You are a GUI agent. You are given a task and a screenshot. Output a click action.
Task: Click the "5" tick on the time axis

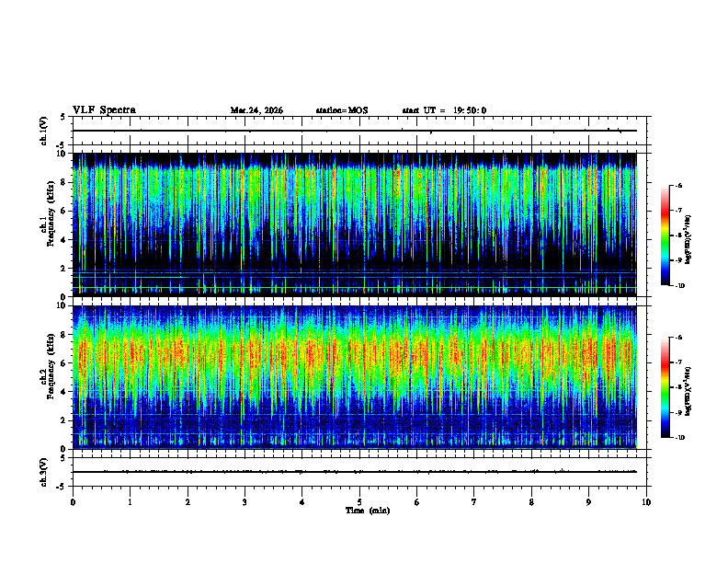pyautogui.click(x=359, y=502)
